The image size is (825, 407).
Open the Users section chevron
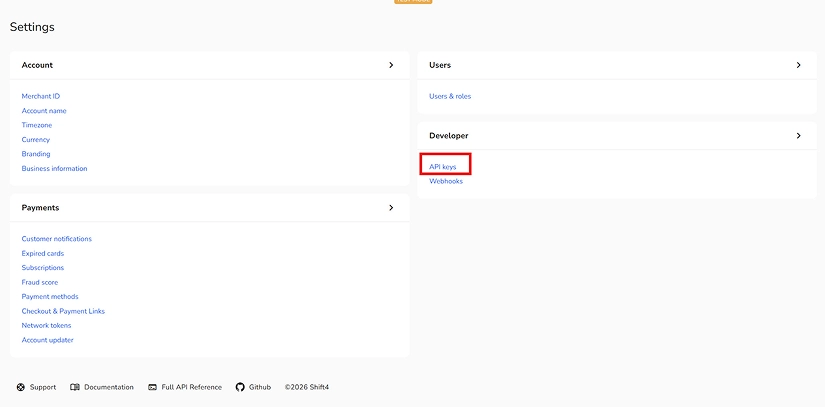point(798,65)
